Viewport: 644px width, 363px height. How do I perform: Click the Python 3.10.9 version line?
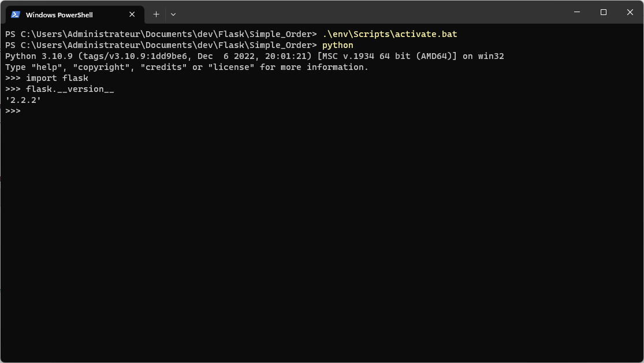tap(255, 56)
